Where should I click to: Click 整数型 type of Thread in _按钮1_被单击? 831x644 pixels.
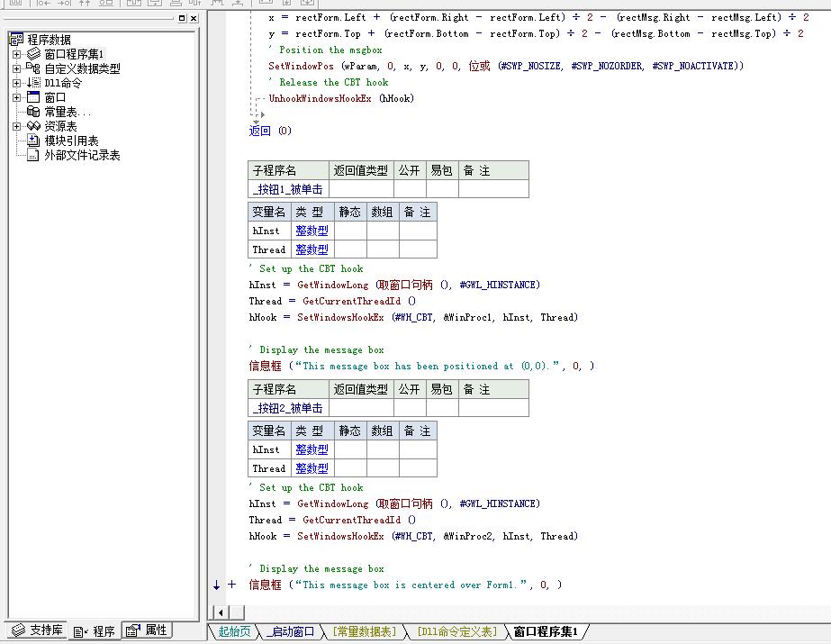coord(312,249)
